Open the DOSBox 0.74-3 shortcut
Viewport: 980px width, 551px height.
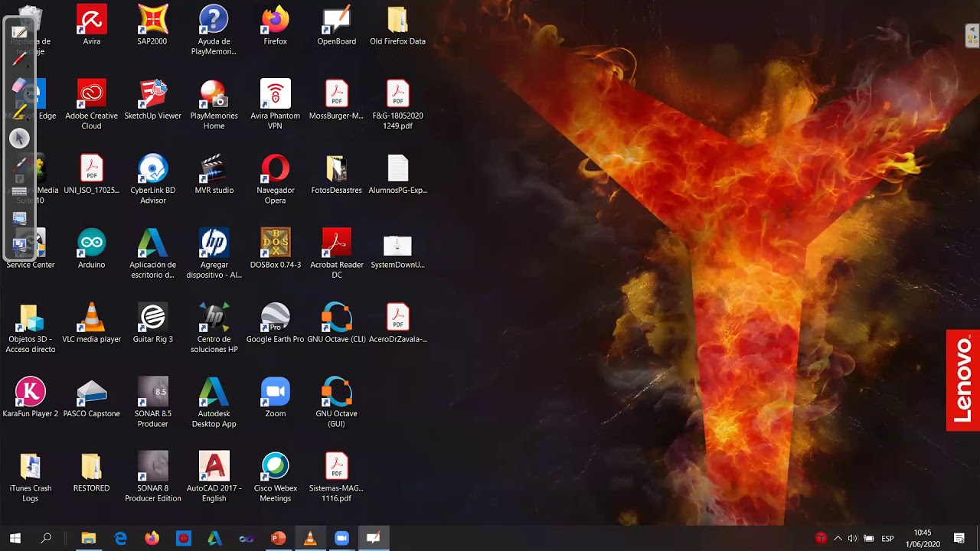[x=275, y=249]
